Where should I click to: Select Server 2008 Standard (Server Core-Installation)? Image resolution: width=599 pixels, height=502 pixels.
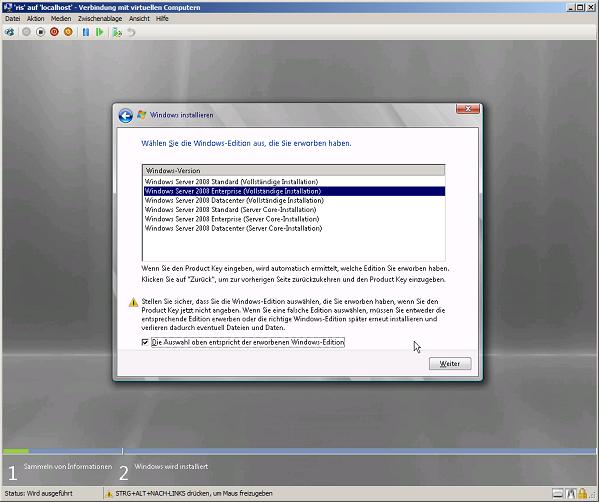click(294, 210)
